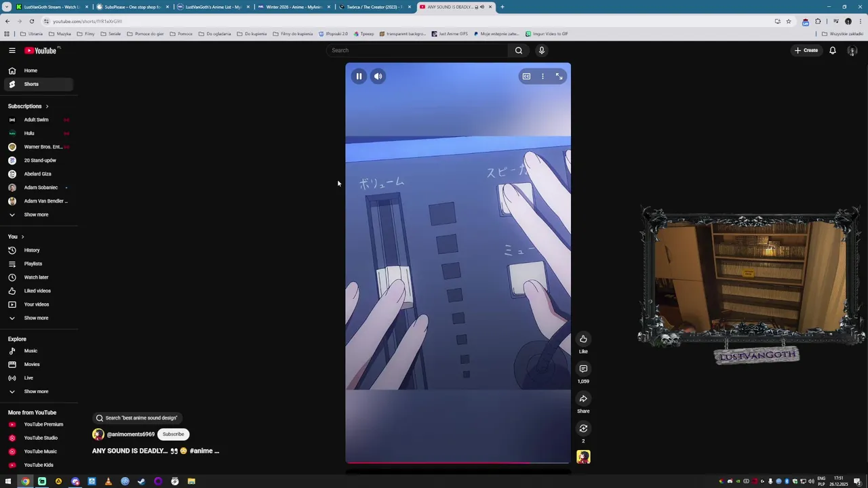Open 20 Stand-upów channel
This screenshot has height=488, width=868.
[x=38, y=161]
